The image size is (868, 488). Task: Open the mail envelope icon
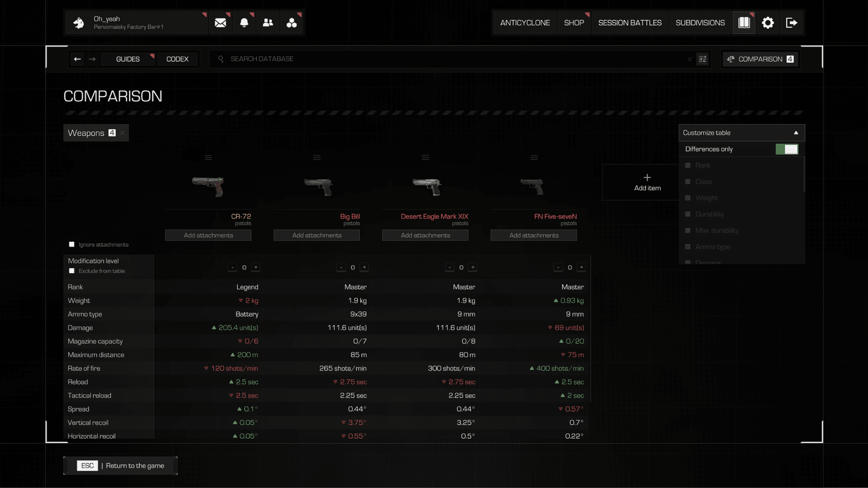[220, 23]
